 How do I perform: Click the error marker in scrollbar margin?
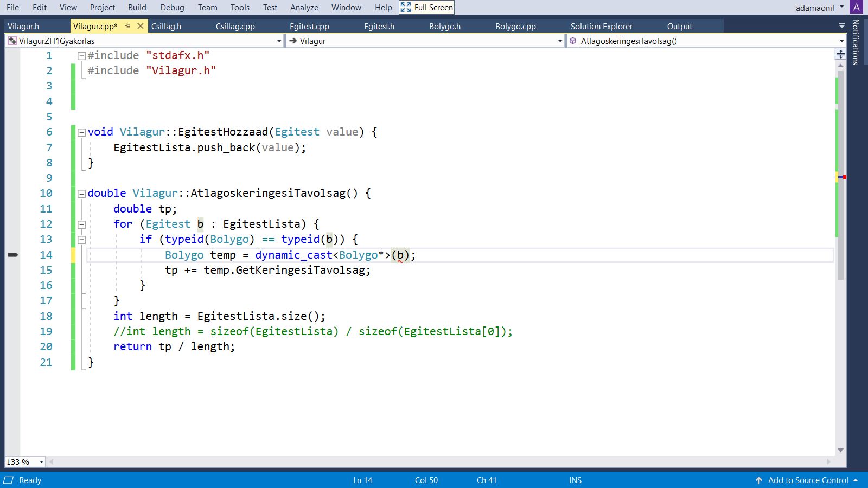point(844,177)
